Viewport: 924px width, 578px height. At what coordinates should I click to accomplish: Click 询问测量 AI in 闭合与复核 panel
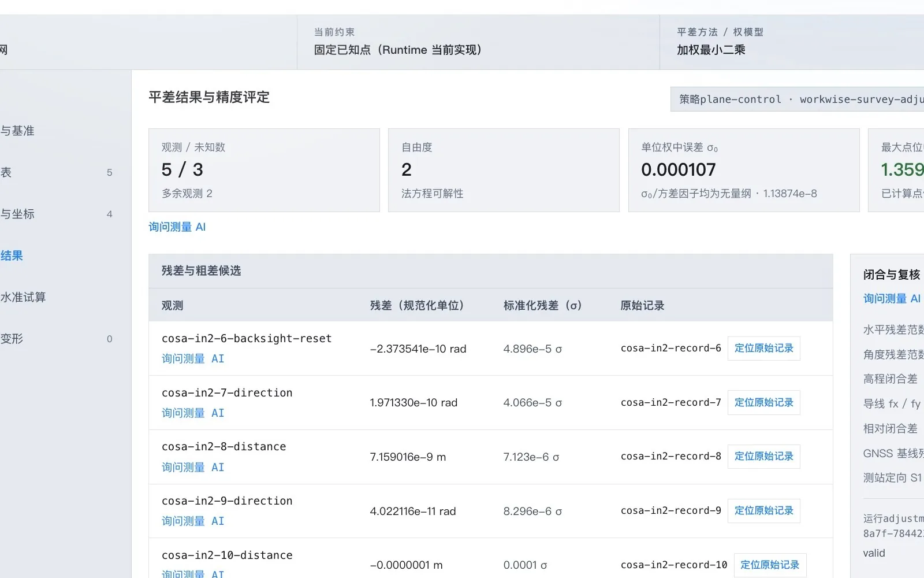[892, 298]
